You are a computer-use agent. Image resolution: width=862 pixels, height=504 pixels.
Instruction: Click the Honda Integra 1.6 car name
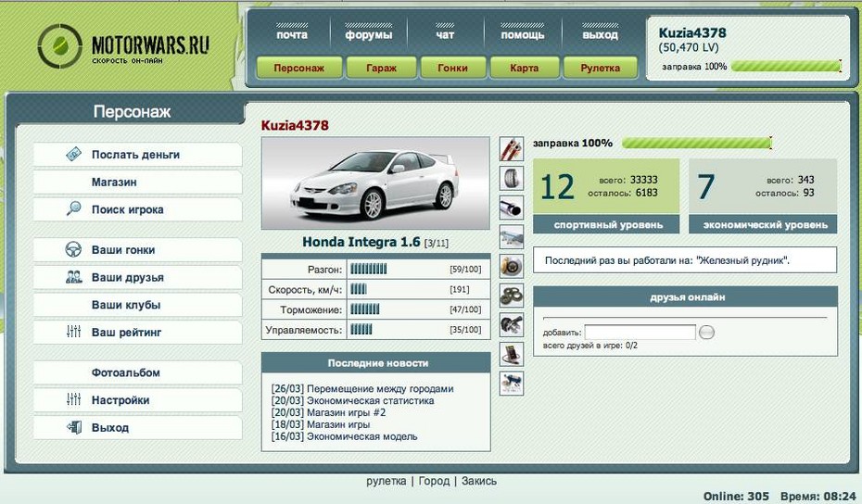[x=361, y=242]
